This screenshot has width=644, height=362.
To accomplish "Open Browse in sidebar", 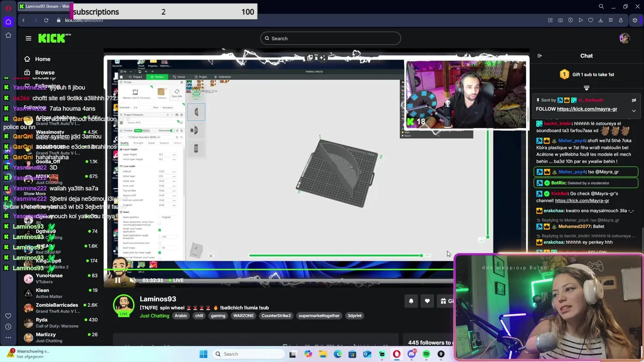I will click(40, 72).
